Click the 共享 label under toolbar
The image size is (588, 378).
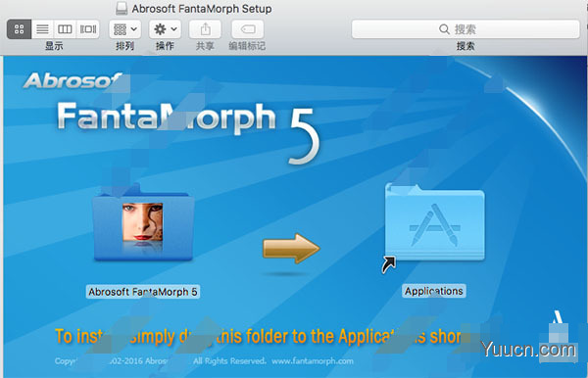coord(205,46)
